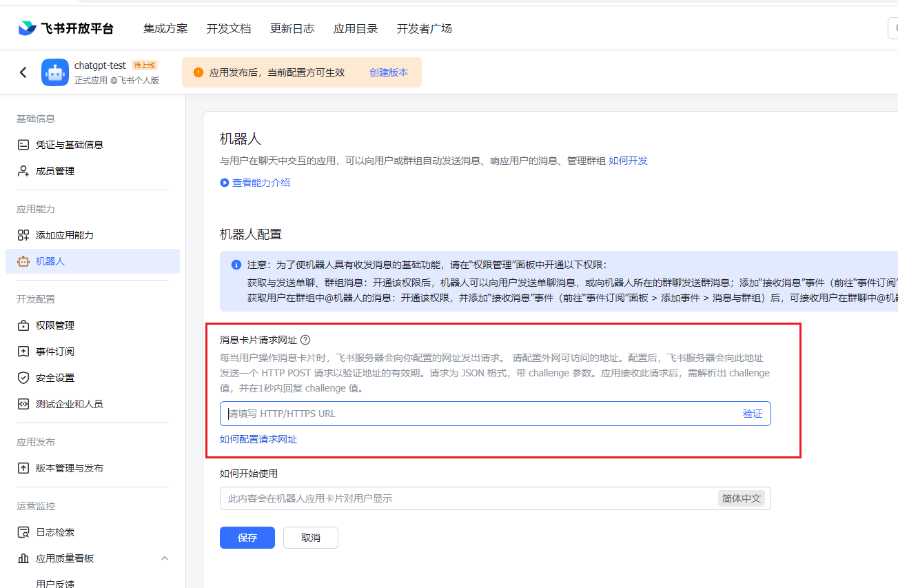The width and height of the screenshot is (898, 588).
Task: Click the back arrow beside chatgpt-test
Action: [x=23, y=72]
